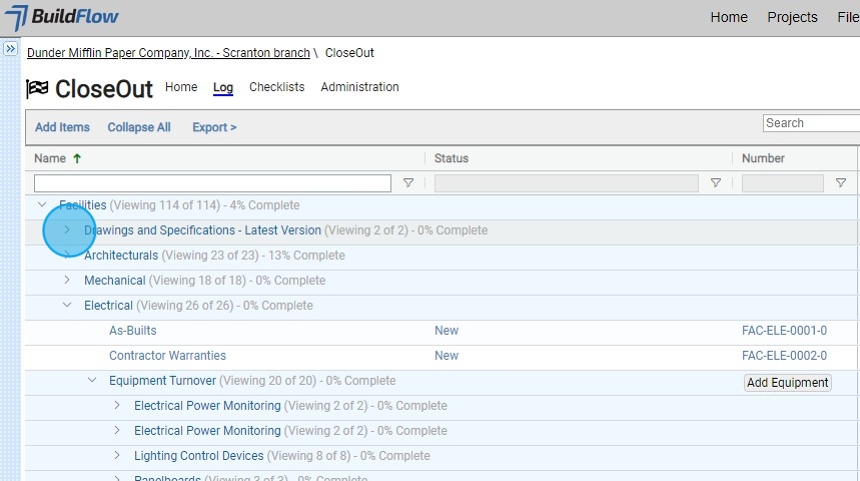Screen dimensions: 860x481
Task: Expand the Mechanical section
Action: (x=67, y=280)
